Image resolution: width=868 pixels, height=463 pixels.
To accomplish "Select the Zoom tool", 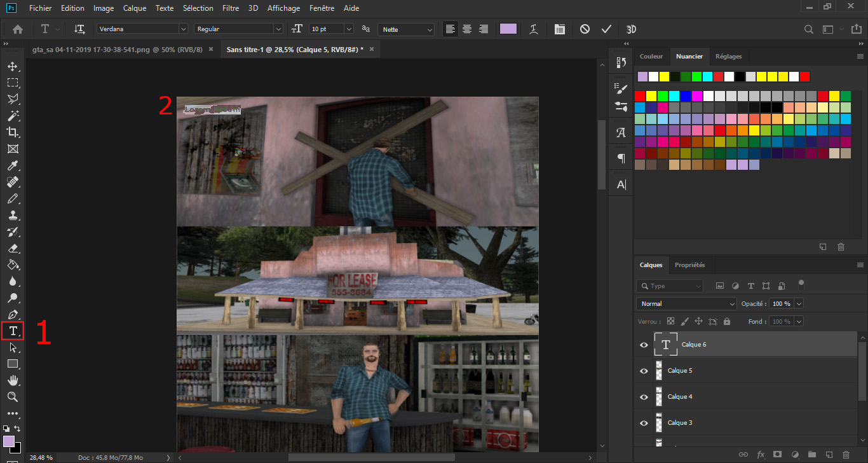I will pos(12,397).
